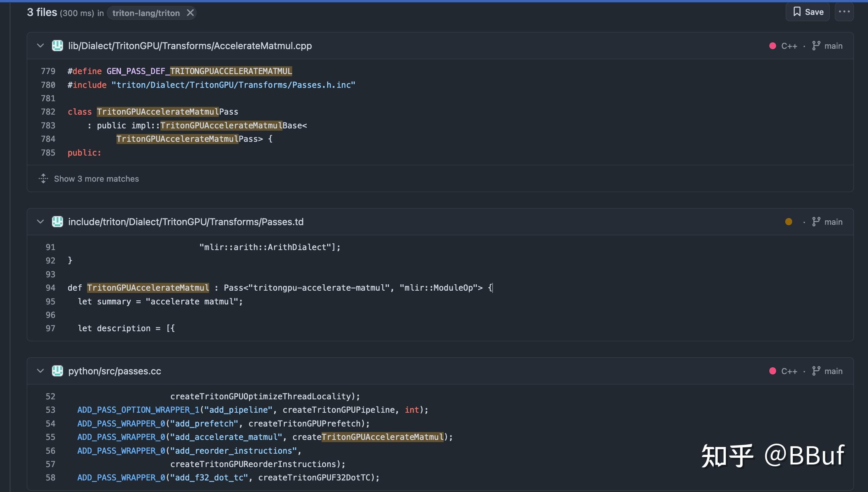Image resolution: width=868 pixels, height=492 pixels.
Task: Click line number 94 in Passes.td
Action: pos(50,288)
